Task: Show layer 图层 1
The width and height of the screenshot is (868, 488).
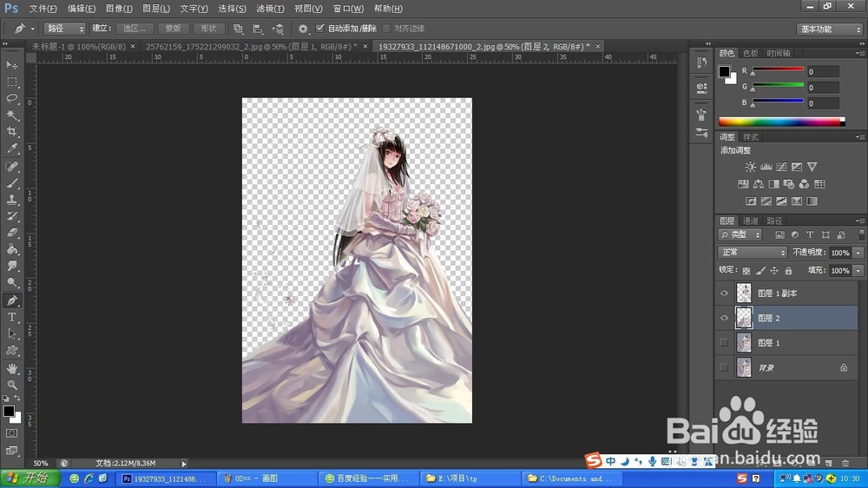Action: coord(724,342)
